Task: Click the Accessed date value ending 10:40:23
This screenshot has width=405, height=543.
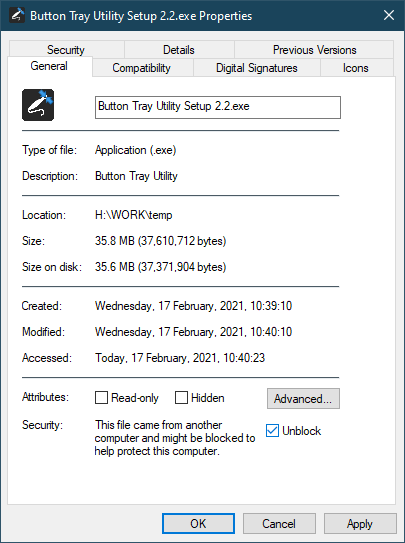Action: click(x=180, y=358)
